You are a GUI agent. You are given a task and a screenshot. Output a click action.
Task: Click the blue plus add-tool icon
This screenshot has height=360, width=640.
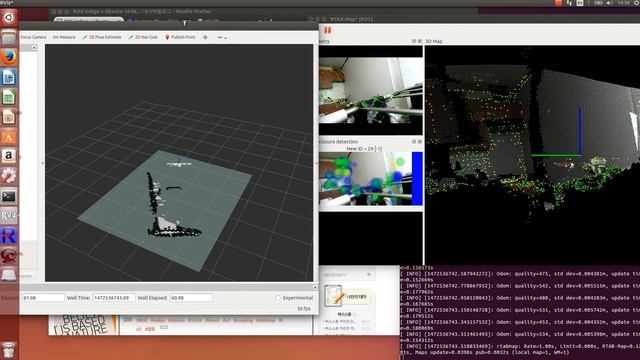(x=205, y=37)
